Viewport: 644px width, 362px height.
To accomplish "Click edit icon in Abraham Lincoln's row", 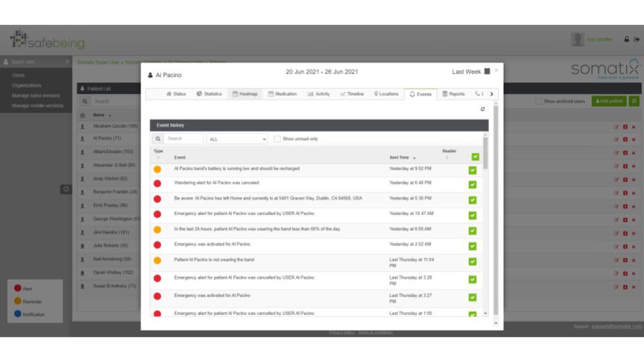I will click(x=616, y=127).
